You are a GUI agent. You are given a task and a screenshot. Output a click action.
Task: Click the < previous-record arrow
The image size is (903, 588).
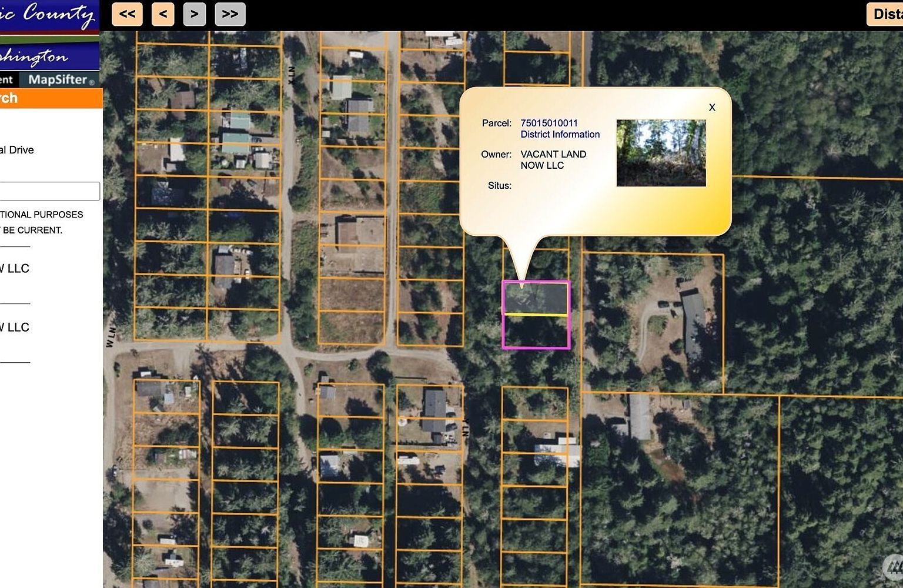pos(163,14)
